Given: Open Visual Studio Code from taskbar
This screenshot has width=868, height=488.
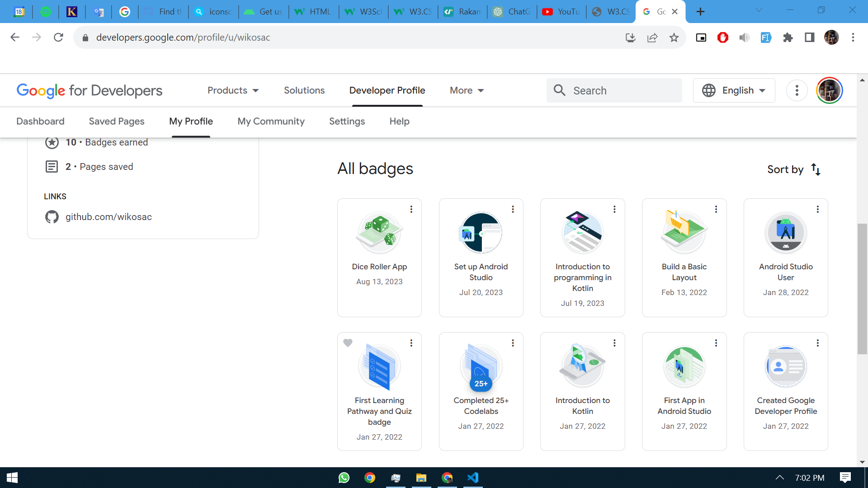Looking at the screenshot, I should click(x=473, y=478).
